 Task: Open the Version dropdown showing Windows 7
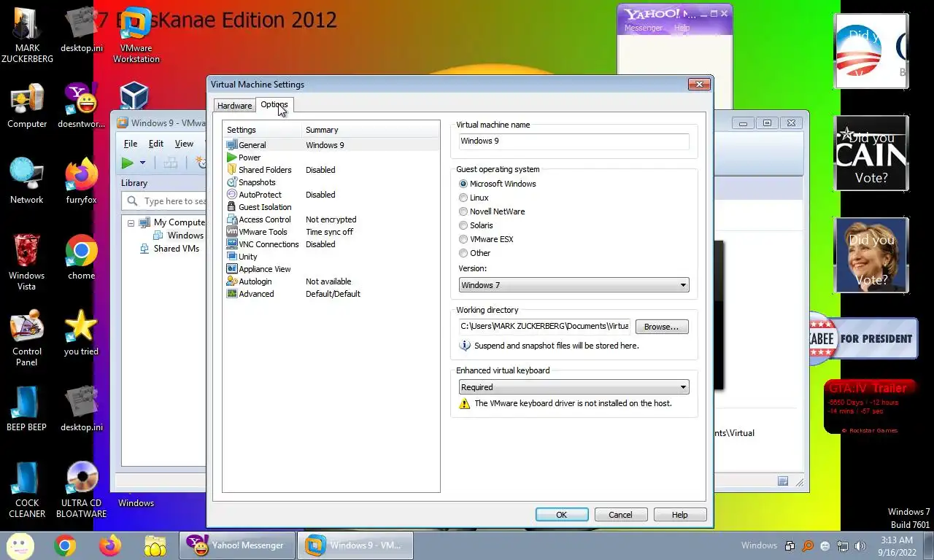pyautogui.click(x=574, y=285)
